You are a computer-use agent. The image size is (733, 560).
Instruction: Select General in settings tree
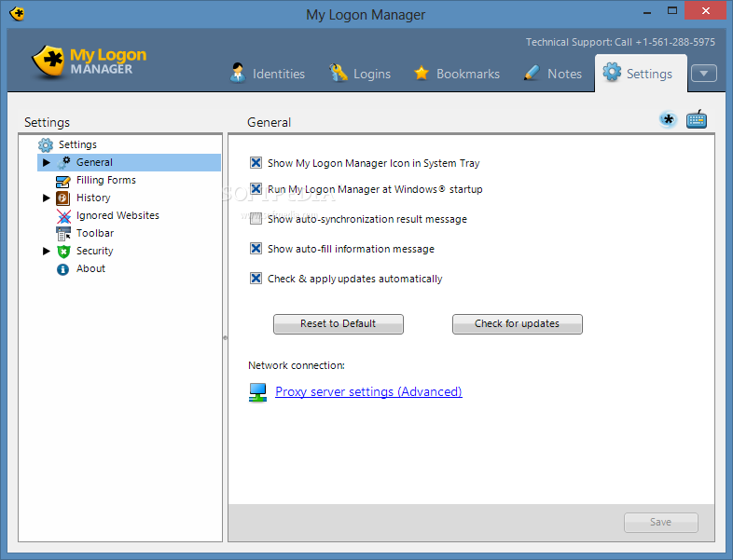pos(94,162)
